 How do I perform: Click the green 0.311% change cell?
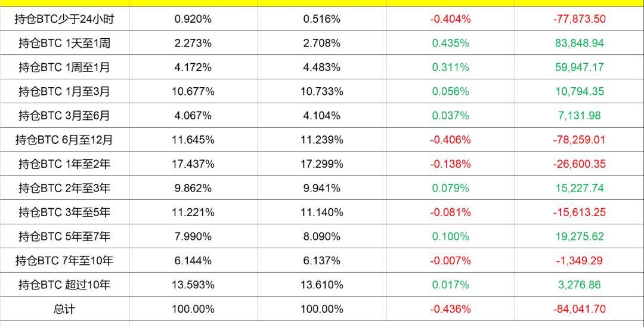click(451, 67)
